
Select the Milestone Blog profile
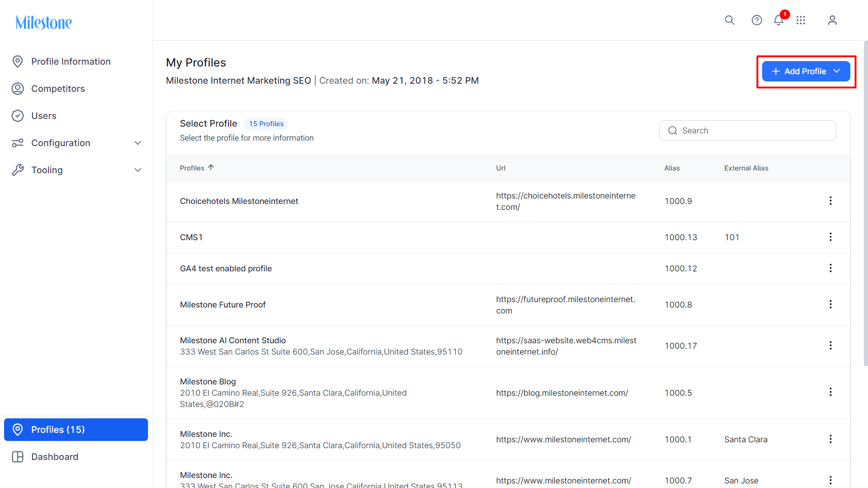(x=208, y=382)
